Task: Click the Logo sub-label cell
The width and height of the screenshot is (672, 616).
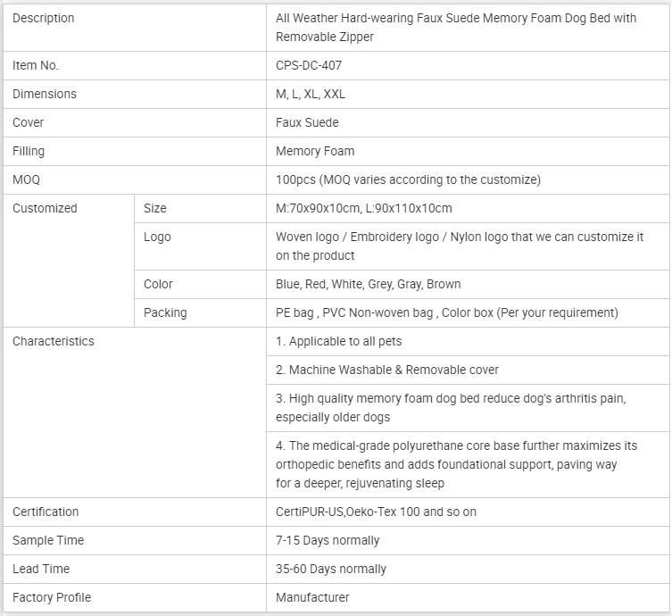Action: [157, 237]
